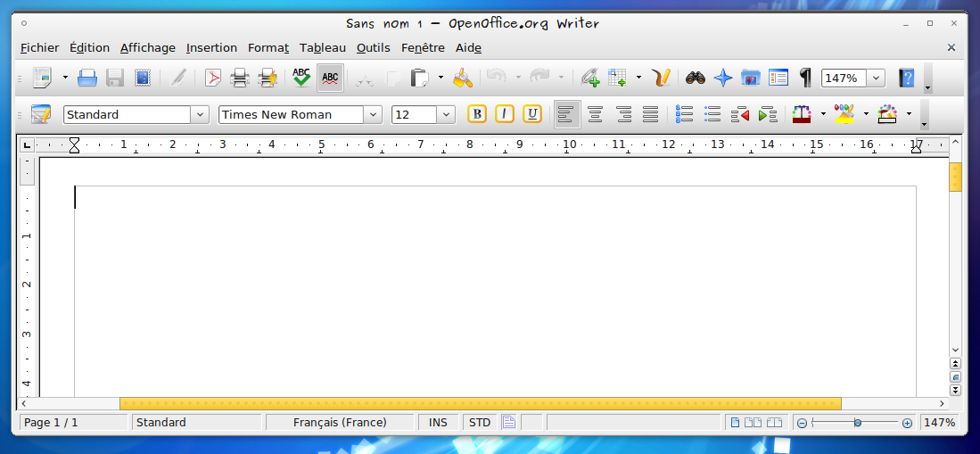The width and height of the screenshot is (980, 454).
Task: Click the zoom in plus button
Action: point(908,424)
